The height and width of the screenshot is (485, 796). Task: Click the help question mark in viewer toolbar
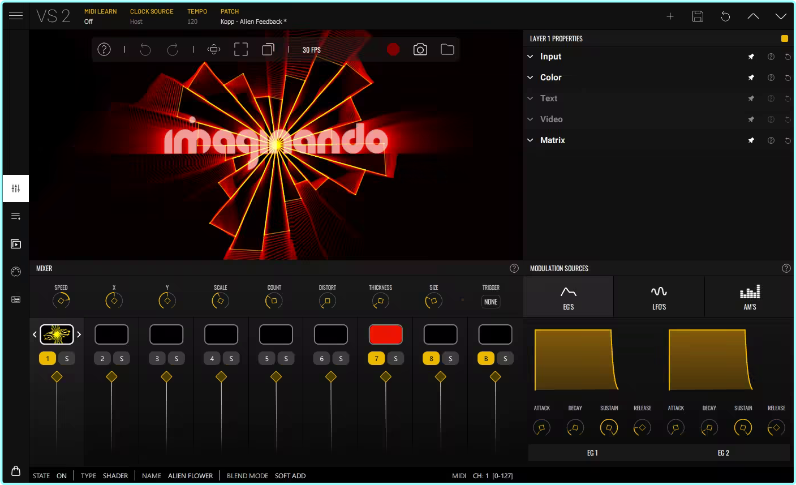click(104, 49)
